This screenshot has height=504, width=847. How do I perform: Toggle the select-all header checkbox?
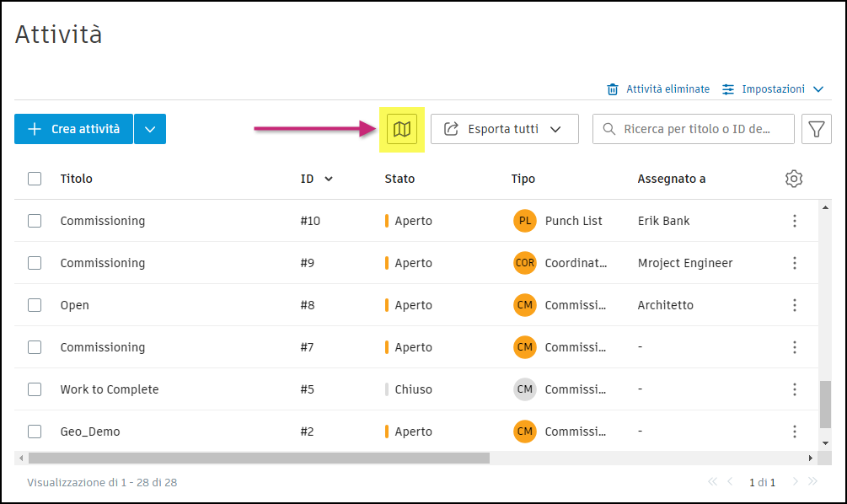(35, 179)
